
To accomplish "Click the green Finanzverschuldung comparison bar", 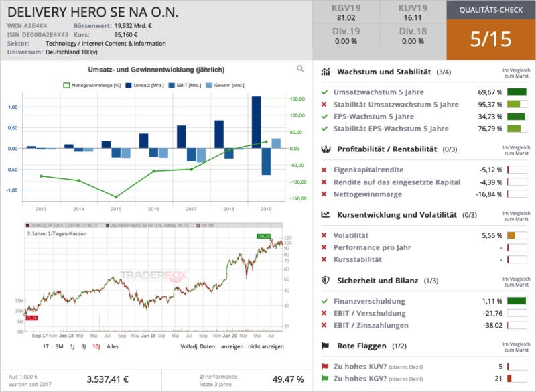I will tap(517, 301).
